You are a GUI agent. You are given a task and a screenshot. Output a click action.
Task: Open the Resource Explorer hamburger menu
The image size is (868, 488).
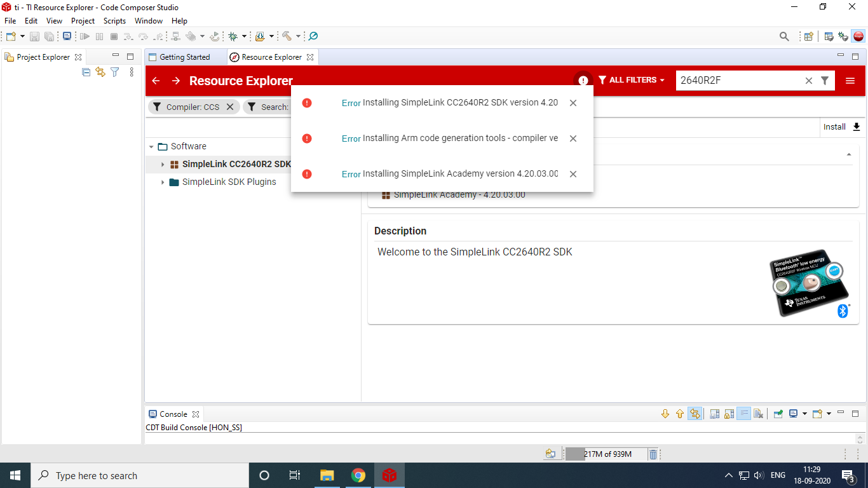pos(850,81)
